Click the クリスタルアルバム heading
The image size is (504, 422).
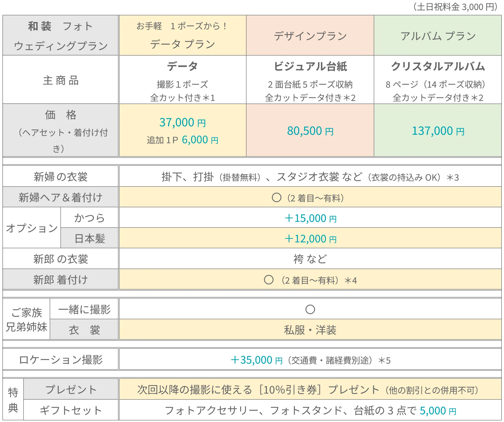(x=438, y=66)
